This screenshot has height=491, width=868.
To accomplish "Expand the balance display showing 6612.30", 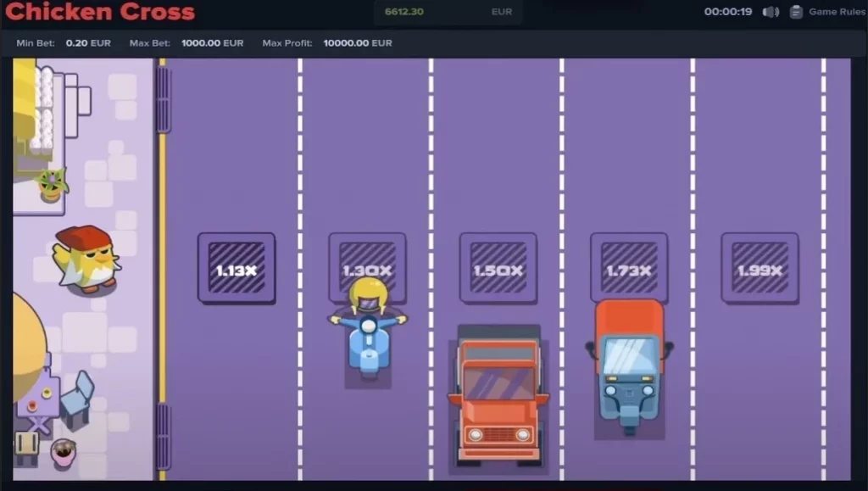I will pos(405,12).
